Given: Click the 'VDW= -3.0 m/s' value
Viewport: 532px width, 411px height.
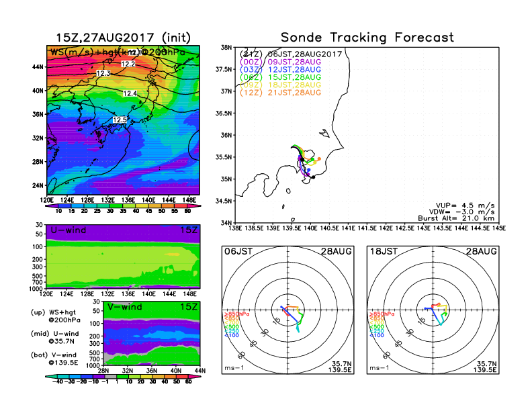Looking at the screenshot, I should tap(461, 212).
